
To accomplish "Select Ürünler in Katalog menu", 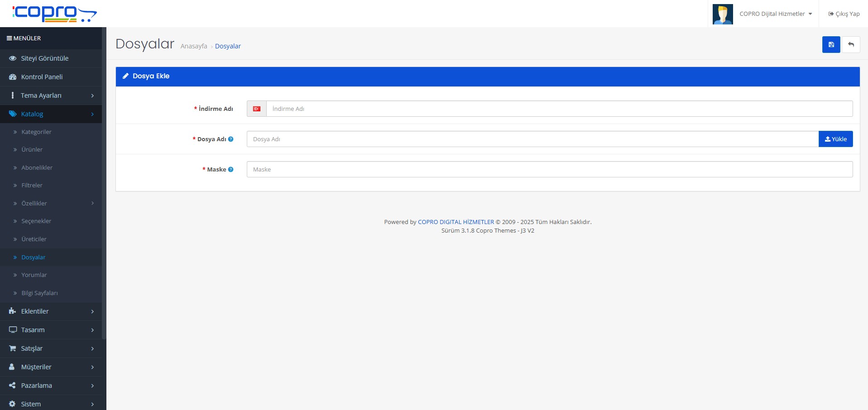I will [32, 150].
